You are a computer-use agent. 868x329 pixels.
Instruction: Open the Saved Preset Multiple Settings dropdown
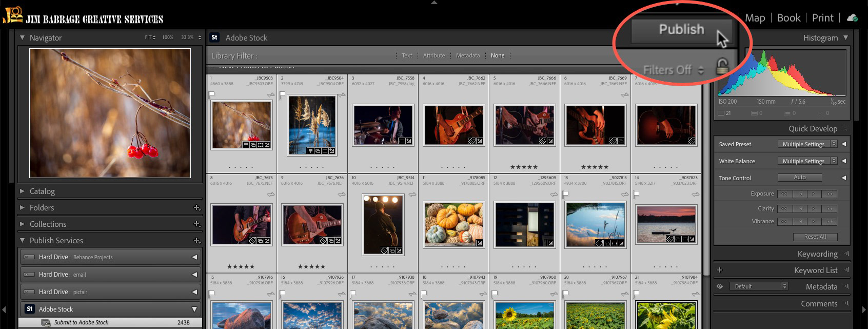[x=807, y=144]
